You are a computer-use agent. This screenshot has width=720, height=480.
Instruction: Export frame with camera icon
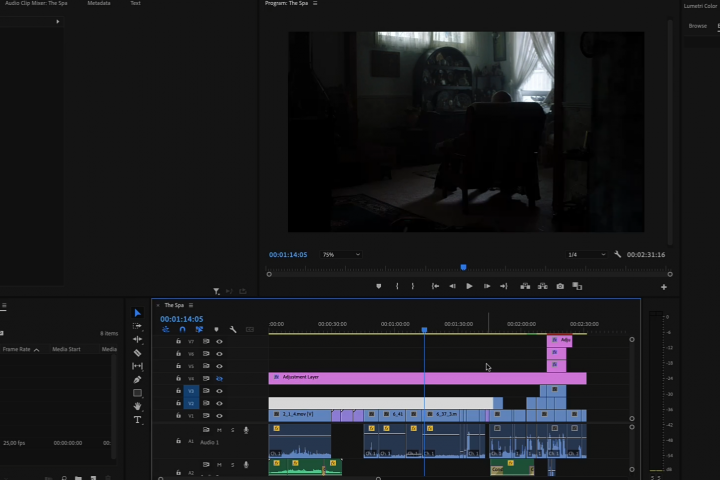point(560,286)
